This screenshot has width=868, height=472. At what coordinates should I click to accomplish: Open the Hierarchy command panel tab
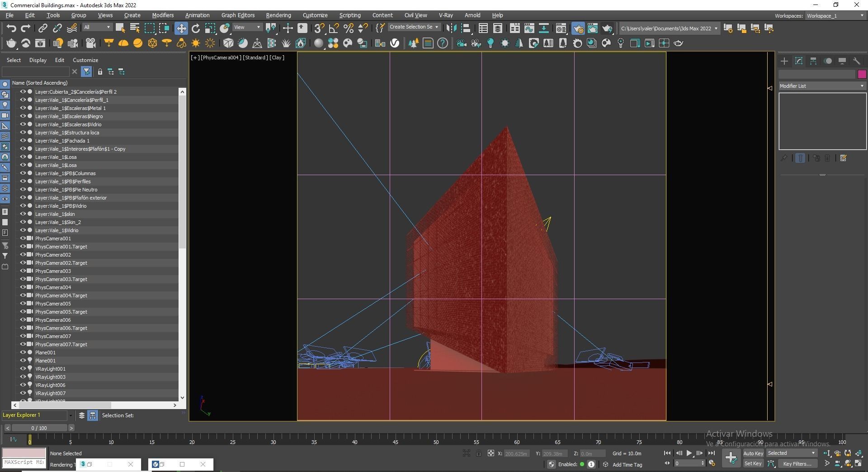click(813, 61)
